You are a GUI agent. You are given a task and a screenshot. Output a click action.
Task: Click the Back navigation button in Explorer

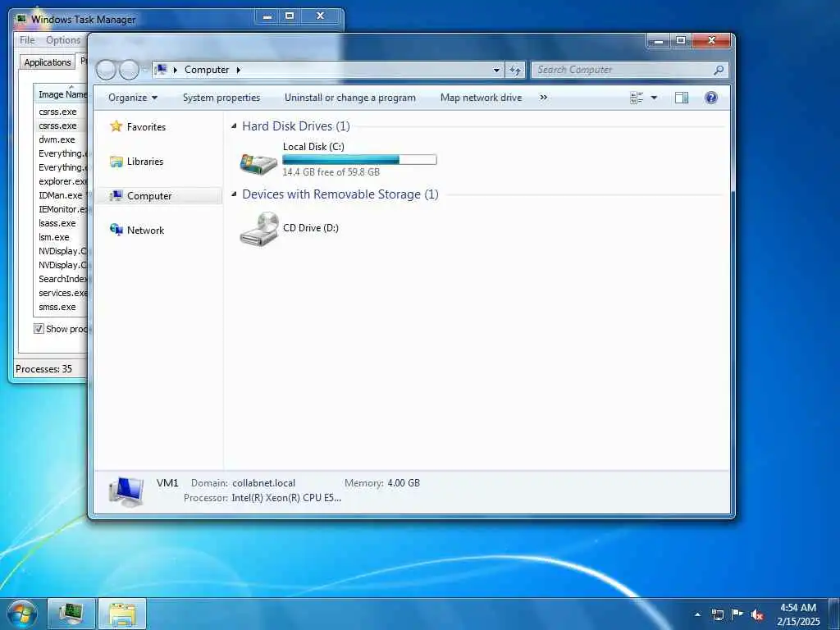[106, 70]
